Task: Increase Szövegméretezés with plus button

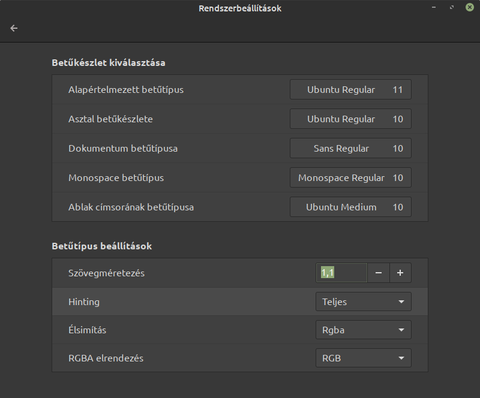Action: (x=400, y=273)
